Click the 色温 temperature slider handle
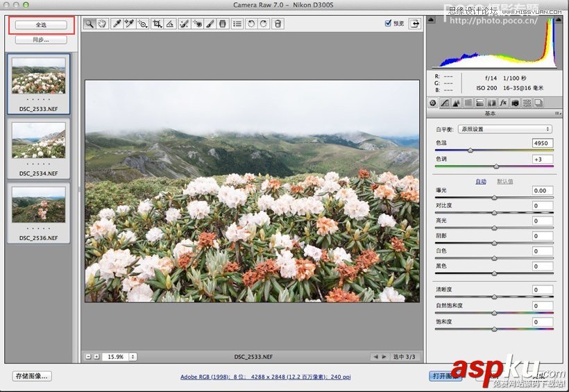This screenshot has height=392, width=569. click(x=470, y=151)
